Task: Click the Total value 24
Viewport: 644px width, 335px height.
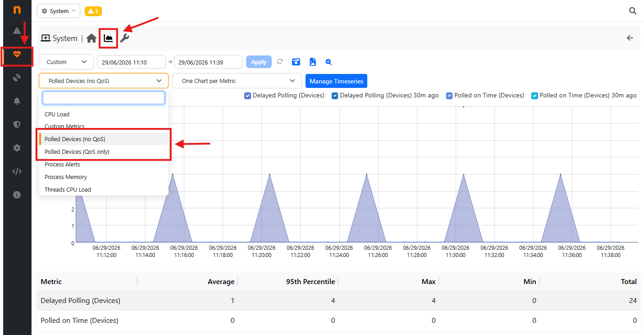Action: tap(632, 300)
